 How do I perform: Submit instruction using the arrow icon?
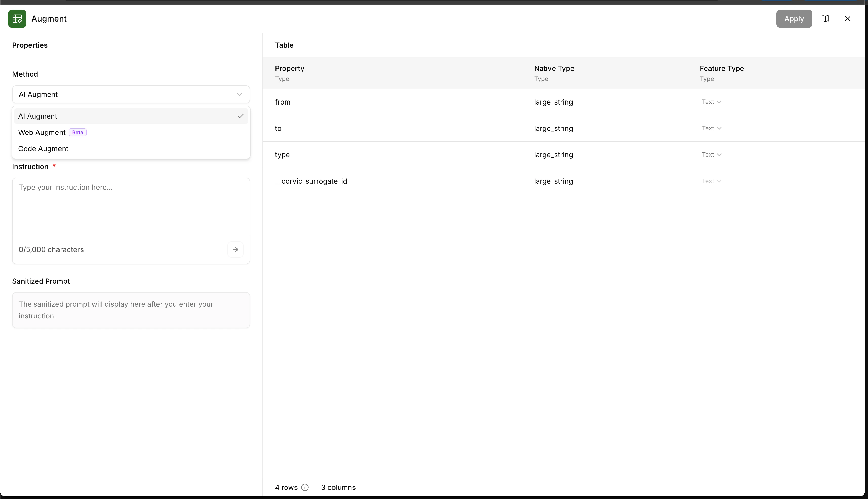click(235, 249)
